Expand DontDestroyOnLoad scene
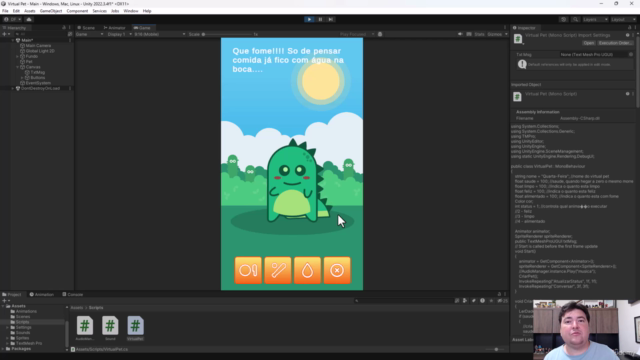The height and width of the screenshot is (360, 640). (x=13, y=88)
